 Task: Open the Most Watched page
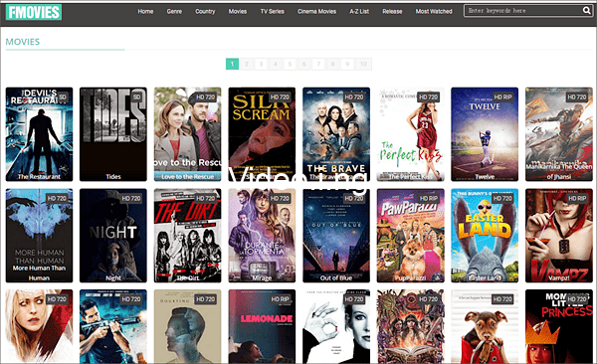click(x=434, y=11)
